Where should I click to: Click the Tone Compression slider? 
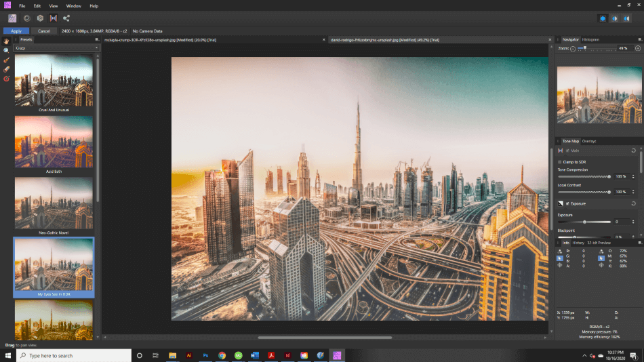tap(584, 177)
